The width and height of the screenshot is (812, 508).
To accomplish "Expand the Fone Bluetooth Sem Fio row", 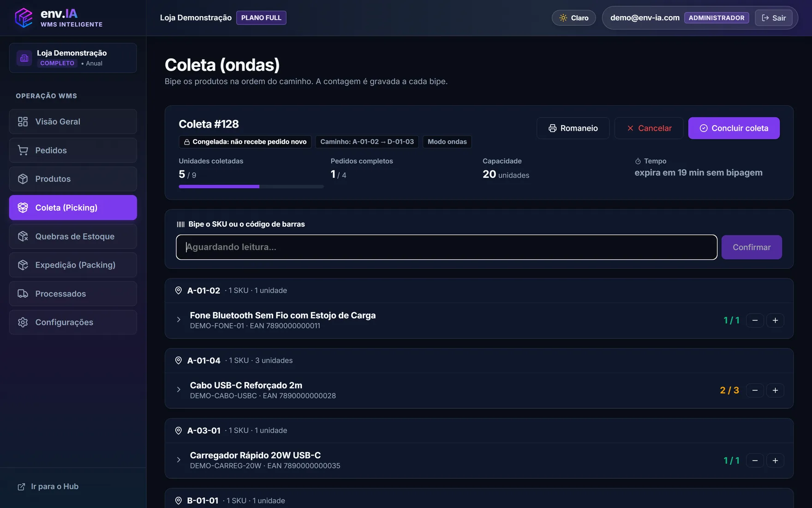I will [179, 320].
